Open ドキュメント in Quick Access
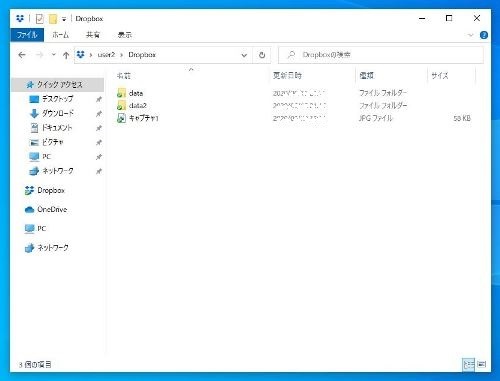This screenshot has height=381, width=500. (x=57, y=128)
